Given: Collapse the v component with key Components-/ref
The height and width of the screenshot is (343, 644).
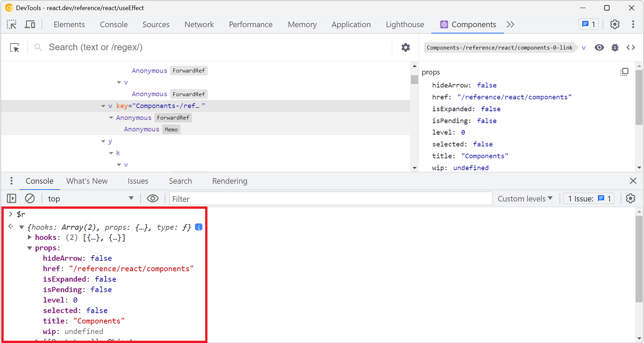Looking at the screenshot, I should tap(103, 106).
